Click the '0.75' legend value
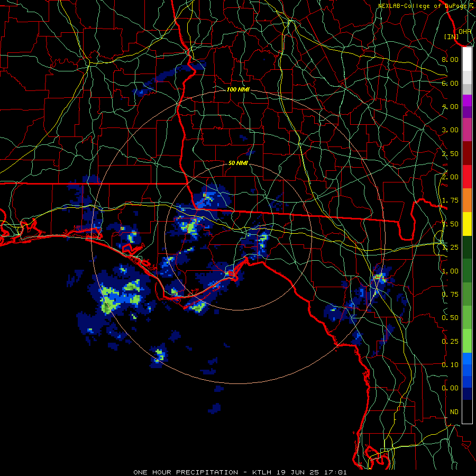 click(450, 295)
